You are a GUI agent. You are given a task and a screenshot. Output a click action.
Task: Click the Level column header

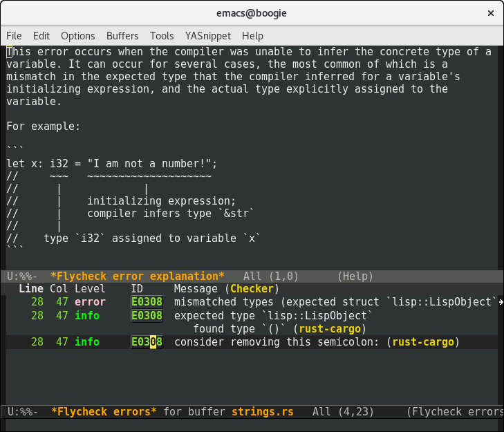coord(90,288)
